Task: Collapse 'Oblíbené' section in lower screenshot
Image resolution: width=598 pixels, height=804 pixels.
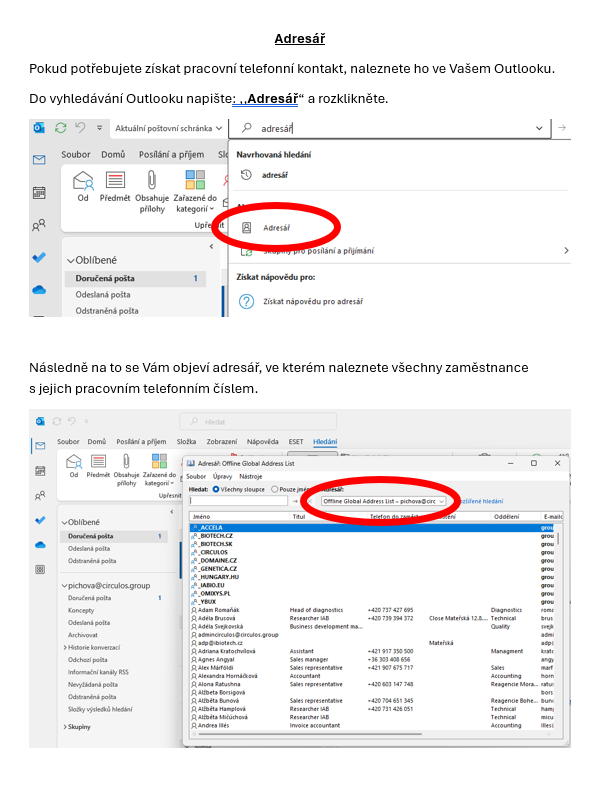Action: [65, 522]
